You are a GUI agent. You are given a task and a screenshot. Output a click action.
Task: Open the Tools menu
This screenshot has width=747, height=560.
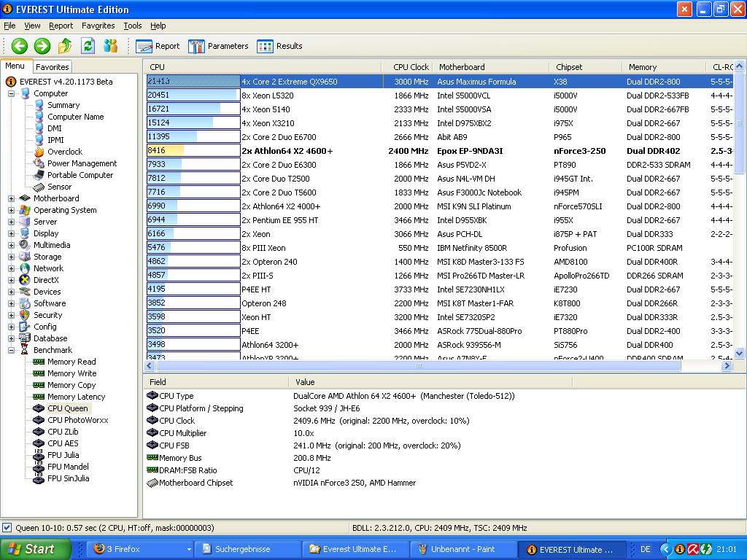click(x=133, y=26)
